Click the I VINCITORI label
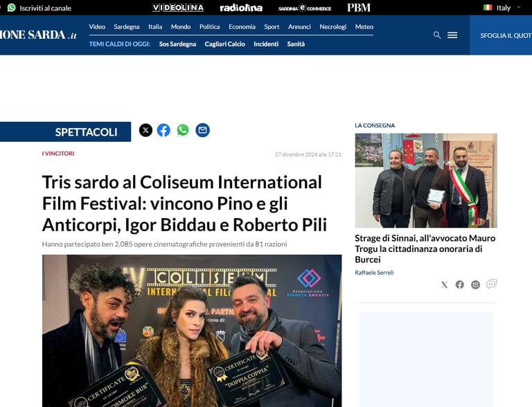532x407 pixels. (58, 154)
